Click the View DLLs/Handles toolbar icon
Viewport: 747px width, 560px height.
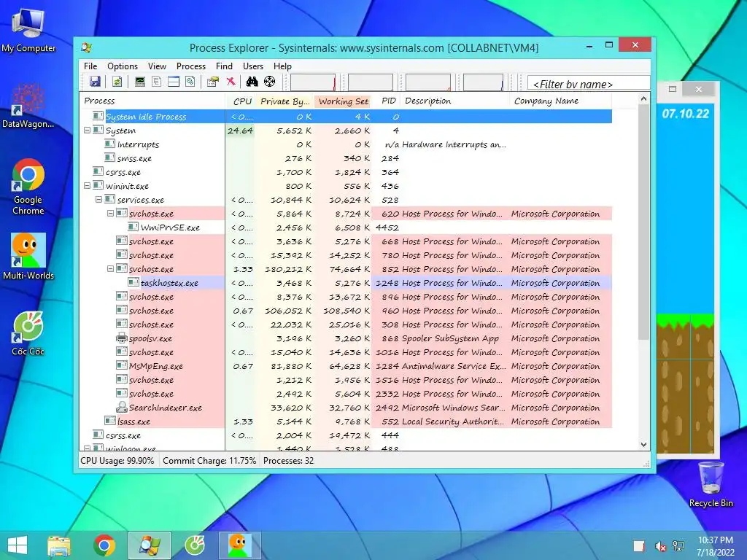[x=190, y=82]
